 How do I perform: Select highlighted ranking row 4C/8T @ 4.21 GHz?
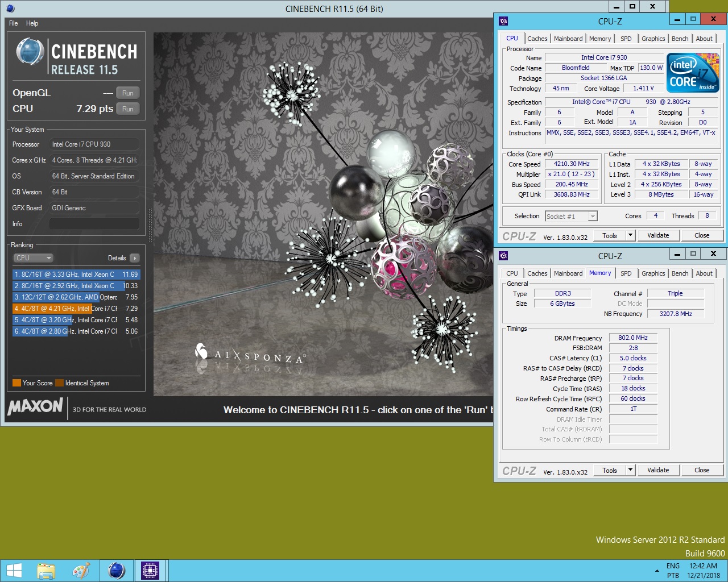[x=76, y=309]
